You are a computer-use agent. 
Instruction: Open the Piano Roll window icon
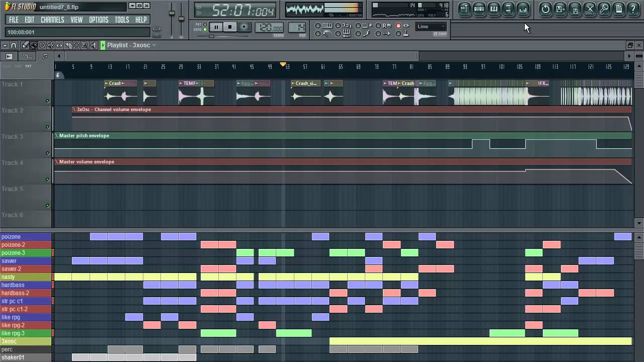coord(494,9)
